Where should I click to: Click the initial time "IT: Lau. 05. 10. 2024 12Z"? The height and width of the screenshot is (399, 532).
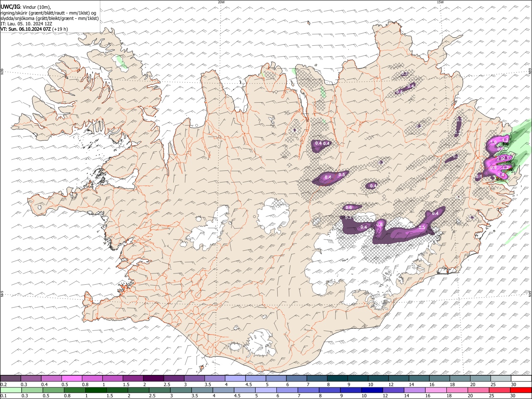click(26, 24)
